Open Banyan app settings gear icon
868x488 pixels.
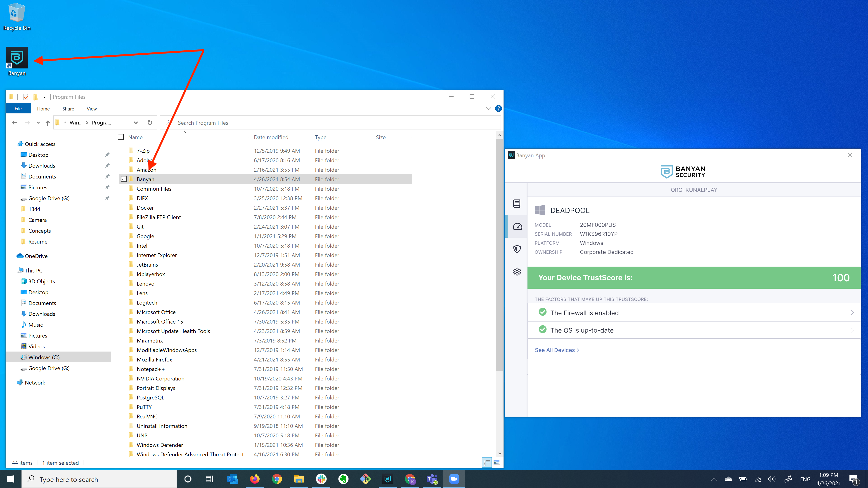click(x=517, y=271)
